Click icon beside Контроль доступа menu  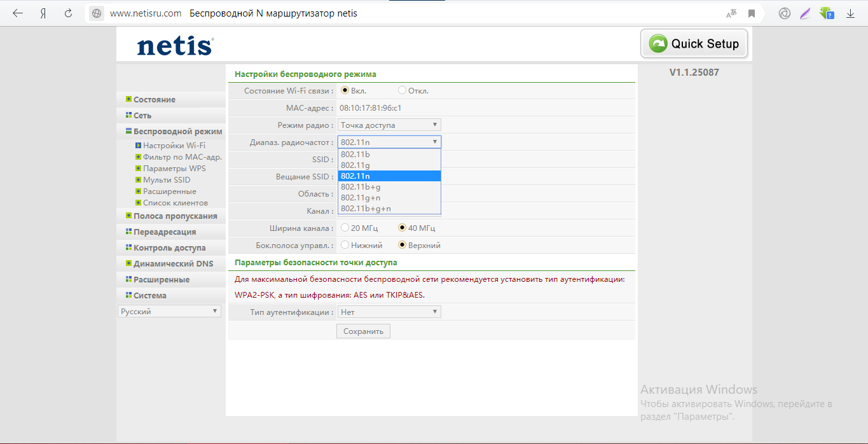pyautogui.click(x=128, y=247)
